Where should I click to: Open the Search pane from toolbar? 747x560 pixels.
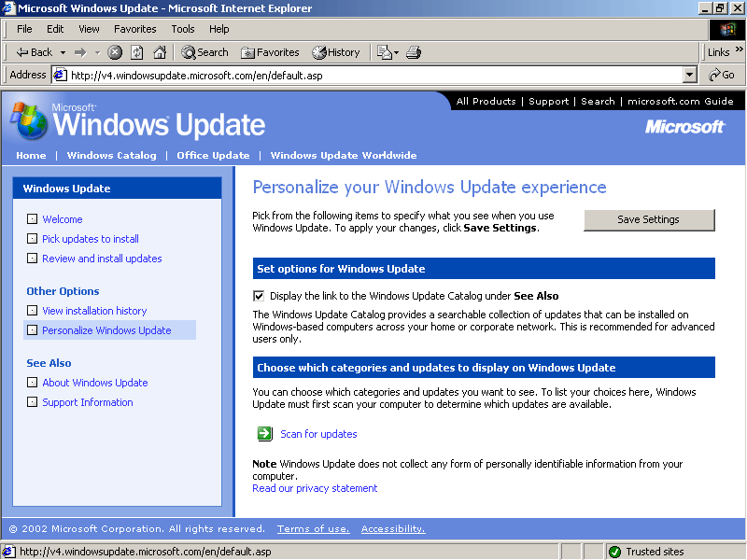204,52
